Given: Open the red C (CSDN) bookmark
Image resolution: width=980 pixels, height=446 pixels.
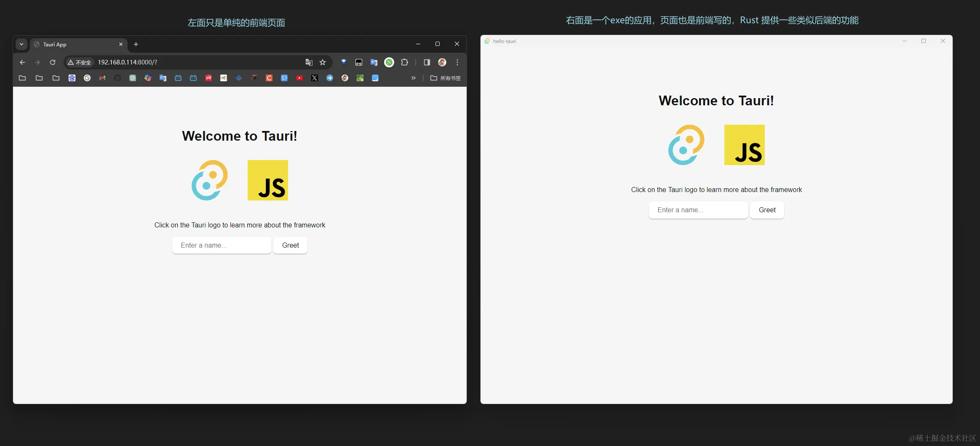Looking at the screenshot, I should [269, 78].
